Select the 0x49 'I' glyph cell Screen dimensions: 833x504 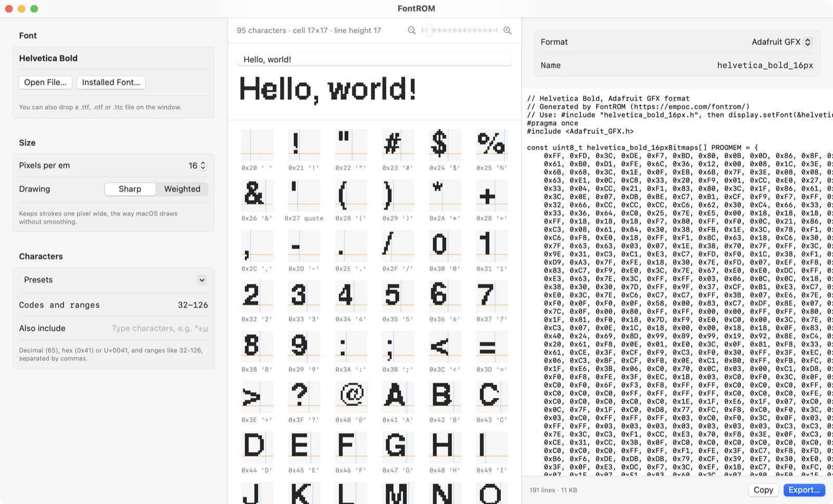coord(492,453)
